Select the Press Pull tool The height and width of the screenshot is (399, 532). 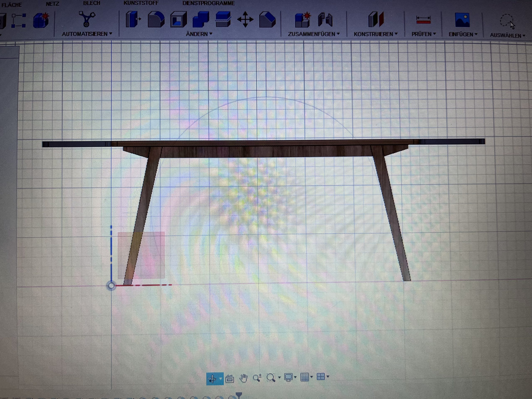click(x=133, y=19)
